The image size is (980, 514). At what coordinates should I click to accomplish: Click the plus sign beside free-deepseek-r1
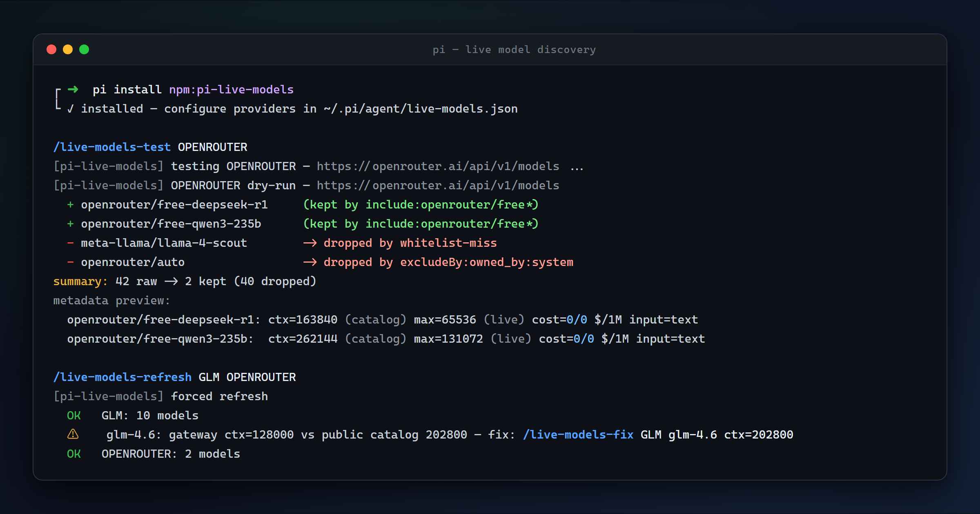(x=71, y=205)
